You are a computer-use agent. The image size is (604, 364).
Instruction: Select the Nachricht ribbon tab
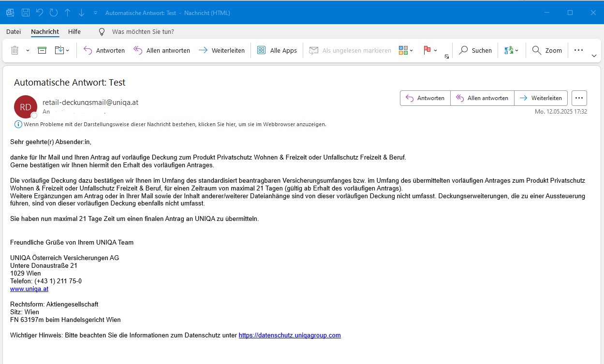click(45, 31)
